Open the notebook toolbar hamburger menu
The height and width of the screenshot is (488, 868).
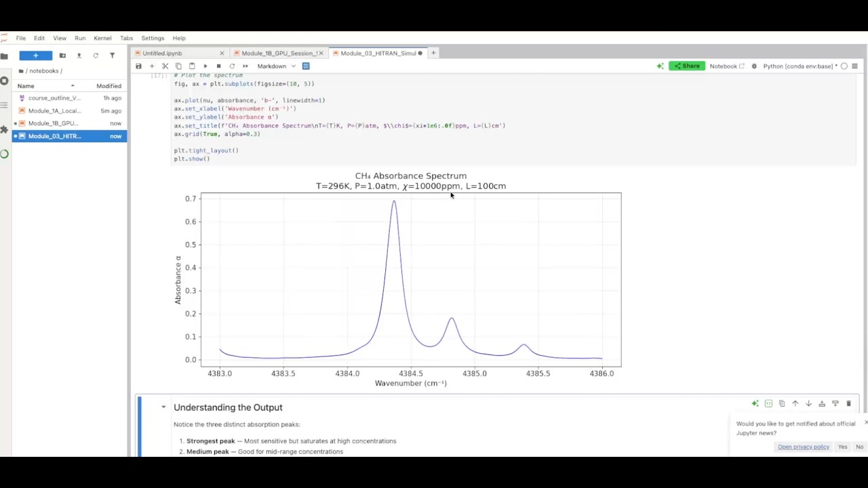(x=854, y=66)
